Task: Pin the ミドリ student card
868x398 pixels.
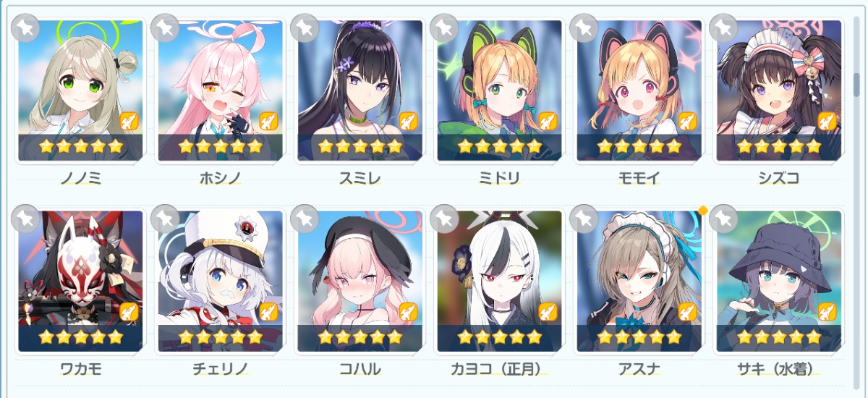Action: pos(445,27)
